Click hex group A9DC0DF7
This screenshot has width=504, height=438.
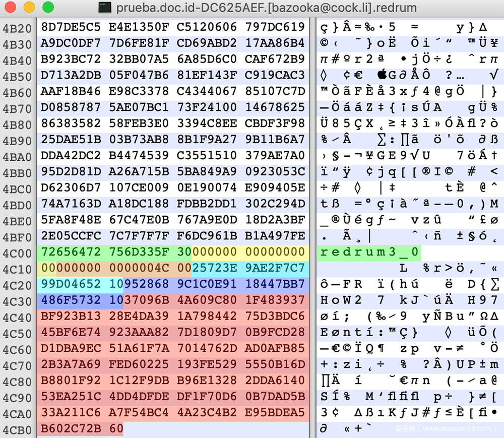[x=71, y=43]
